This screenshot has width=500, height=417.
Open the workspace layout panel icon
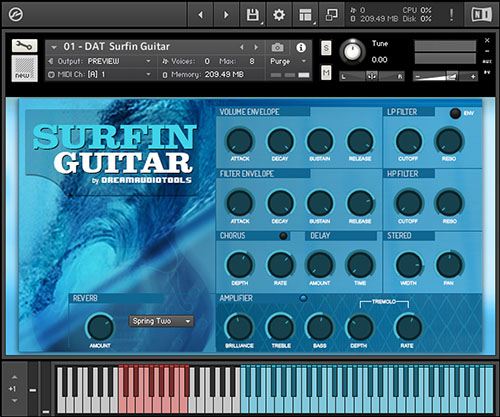[305, 15]
